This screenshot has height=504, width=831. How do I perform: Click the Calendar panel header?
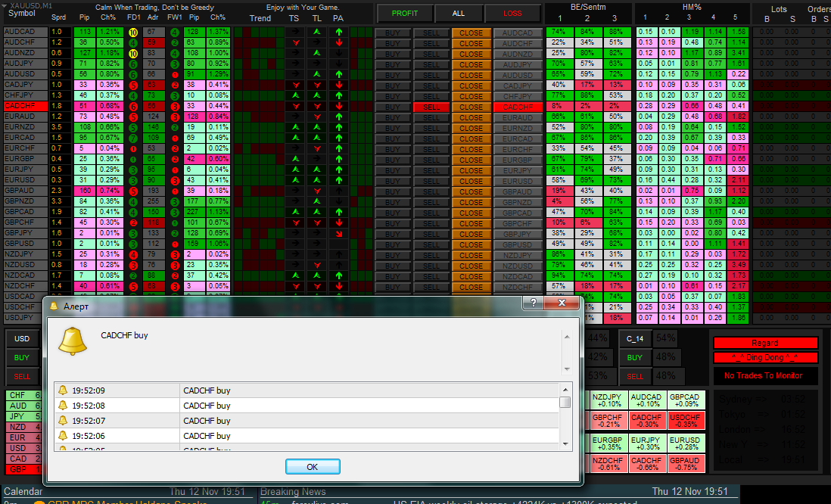(x=128, y=492)
